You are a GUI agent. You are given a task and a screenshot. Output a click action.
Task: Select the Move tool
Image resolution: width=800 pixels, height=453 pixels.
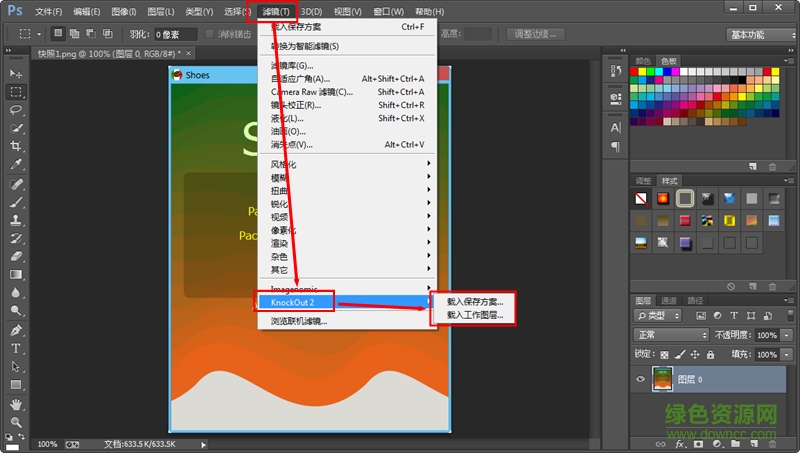click(16, 74)
